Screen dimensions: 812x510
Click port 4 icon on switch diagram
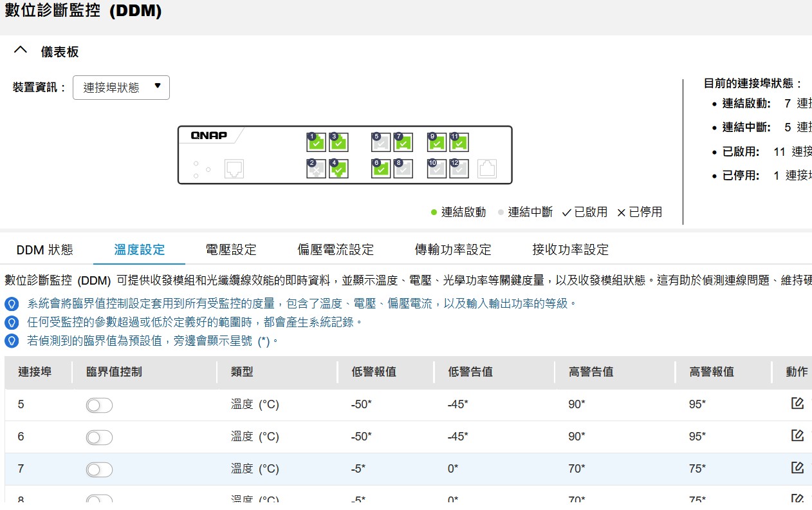tap(338, 169)
